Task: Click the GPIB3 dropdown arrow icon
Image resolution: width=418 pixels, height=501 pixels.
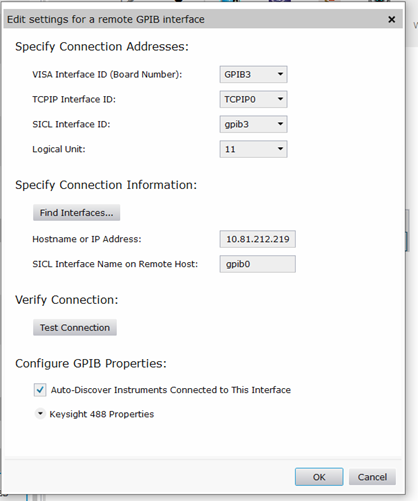Action: (x=280, y=74)
